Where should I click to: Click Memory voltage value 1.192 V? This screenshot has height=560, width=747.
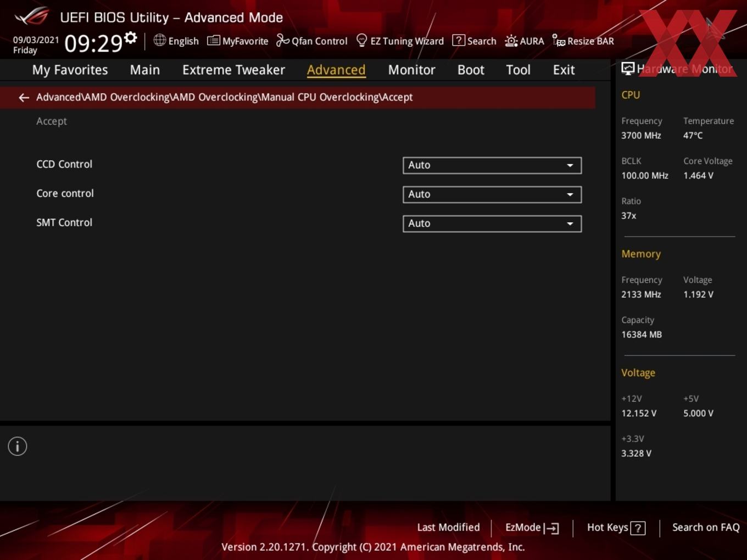[698, 294]
